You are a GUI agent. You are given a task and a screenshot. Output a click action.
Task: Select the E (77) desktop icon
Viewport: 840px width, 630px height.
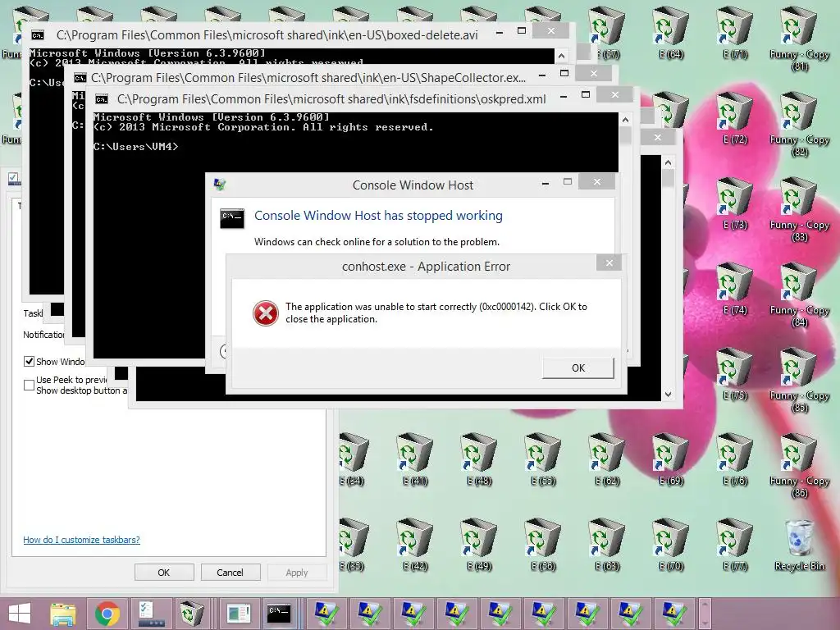(x=735, y=545)
